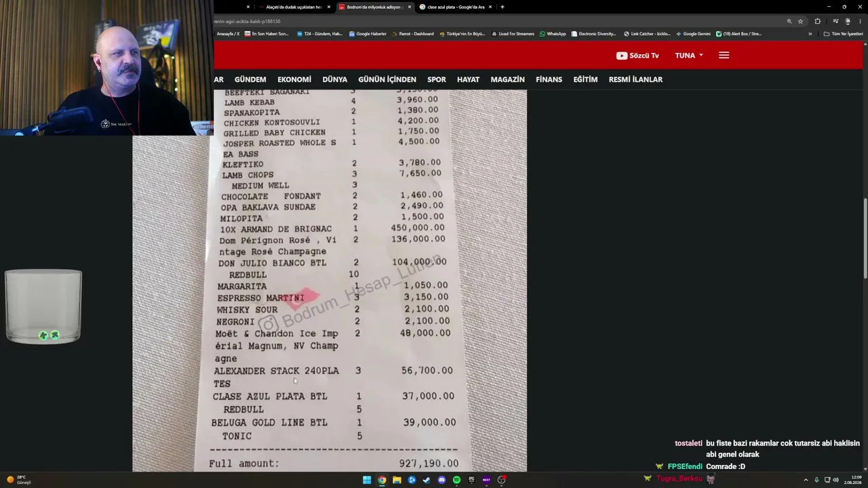Open the Electronic Diversity bookmark
This screenshot has width=868, height=488.
[x=594, y=34]
